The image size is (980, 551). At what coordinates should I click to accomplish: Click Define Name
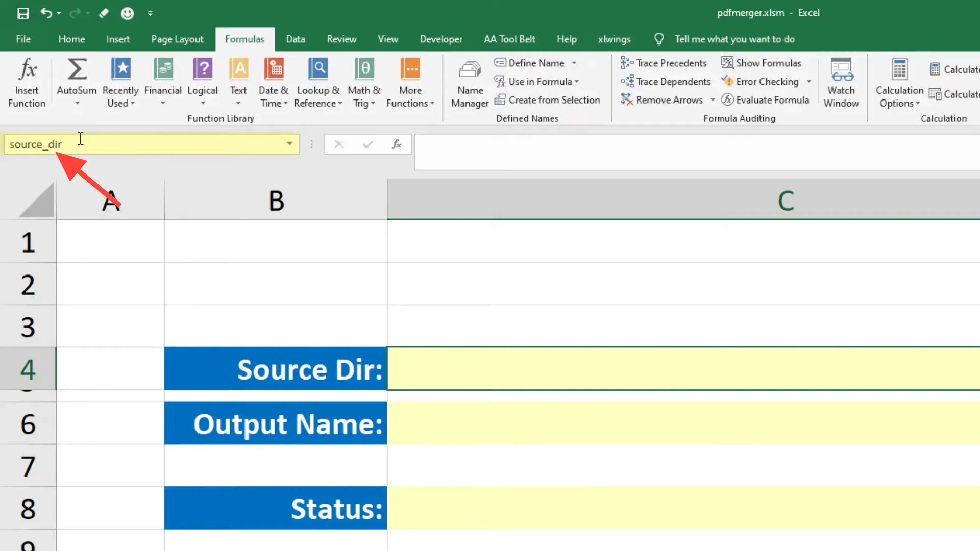tap(535, 62)
